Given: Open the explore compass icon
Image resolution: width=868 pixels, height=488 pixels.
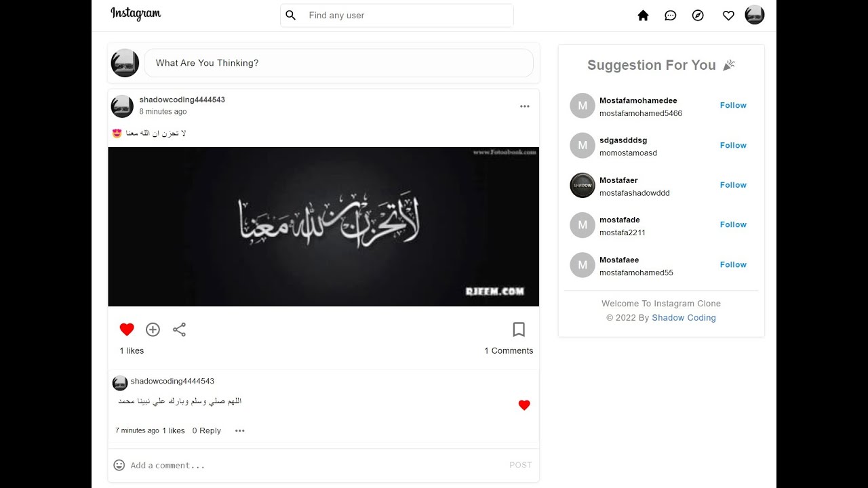Looking at the screenshot, I should [x=698, y=16].
